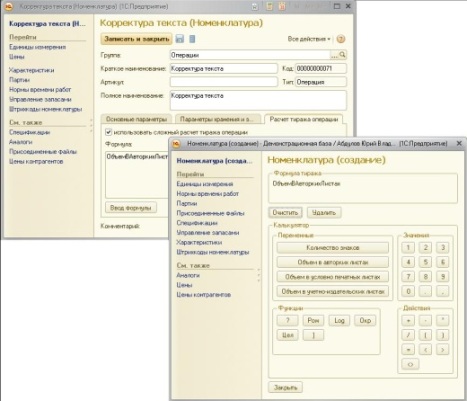Screen dimensions: 467x401
Task: Open the Все действия dropdown menu
Action: pos(309,39)
